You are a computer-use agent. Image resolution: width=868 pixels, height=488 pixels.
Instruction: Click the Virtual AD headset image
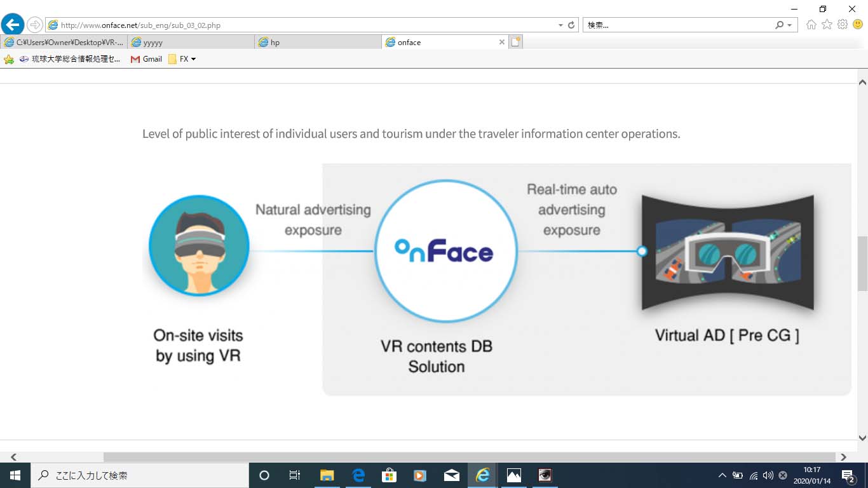(x=728, y=252)
